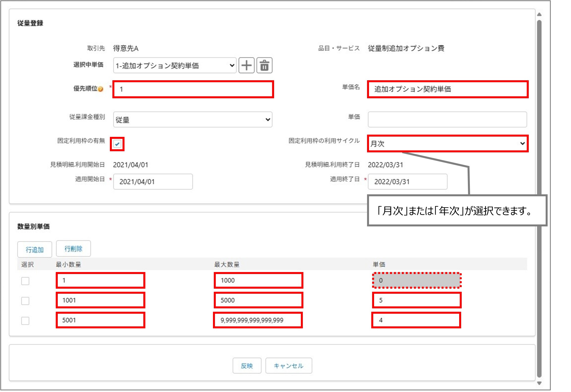Select the first 数量別単価 row checkbox
The height and width of the screenshot is (392, 571).
pos(25,280)
